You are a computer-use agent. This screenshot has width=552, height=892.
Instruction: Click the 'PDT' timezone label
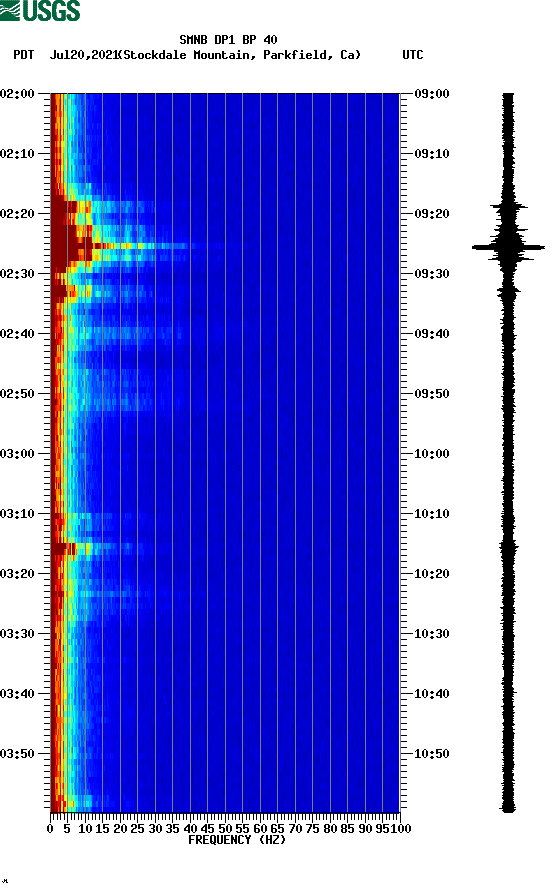click(23, 55)
